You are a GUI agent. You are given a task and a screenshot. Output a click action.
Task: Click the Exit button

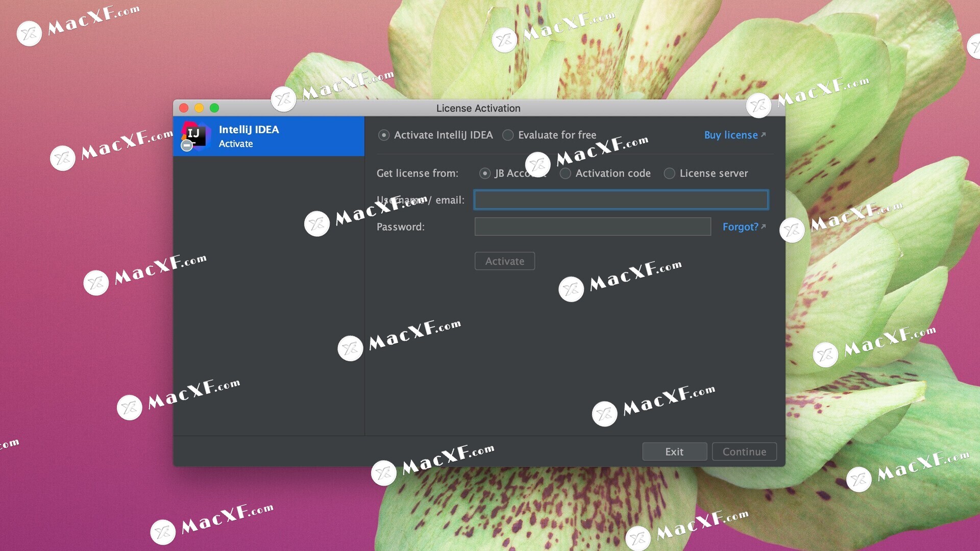coord(674,452)
